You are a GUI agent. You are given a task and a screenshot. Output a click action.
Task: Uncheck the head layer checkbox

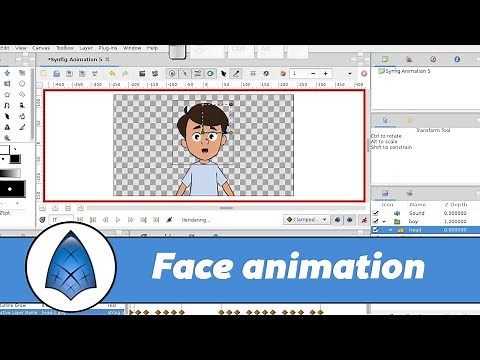[x=376, y=230]
